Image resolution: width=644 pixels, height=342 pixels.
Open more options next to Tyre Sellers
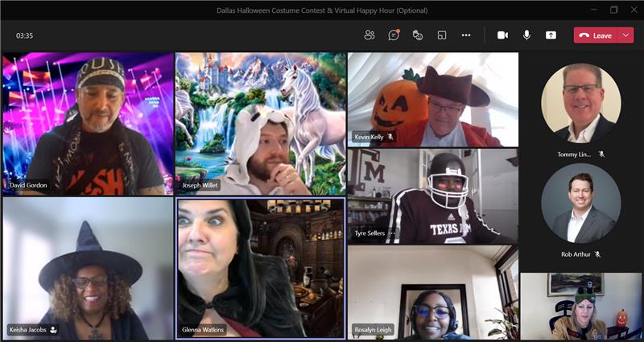coord(392,233)
